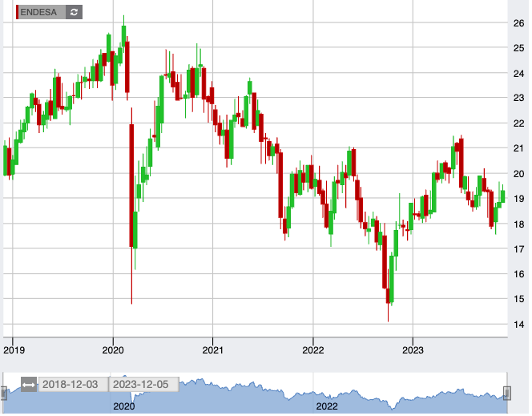Click the 2020 label on the x-axis
Screen dimensions: 532x416
pos(113,350)
